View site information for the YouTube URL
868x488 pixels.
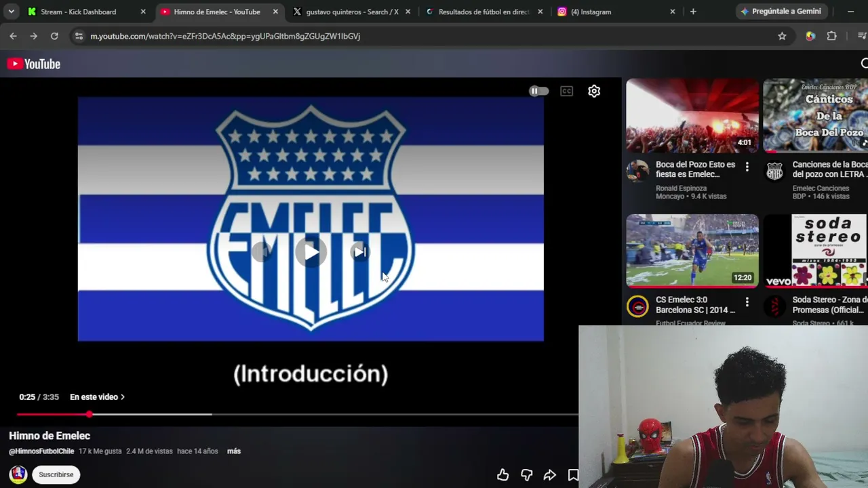coord(79,36)
